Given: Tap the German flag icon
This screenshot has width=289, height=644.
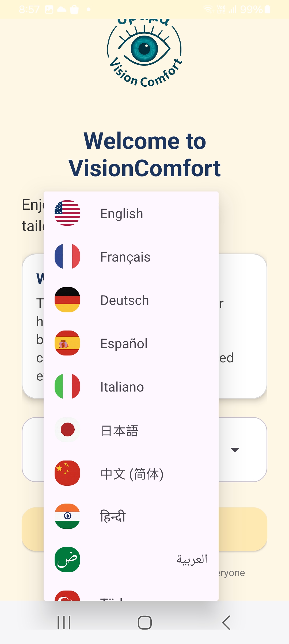Looking at the screenshot, I should pyautogui.click(x=67, y=300).
